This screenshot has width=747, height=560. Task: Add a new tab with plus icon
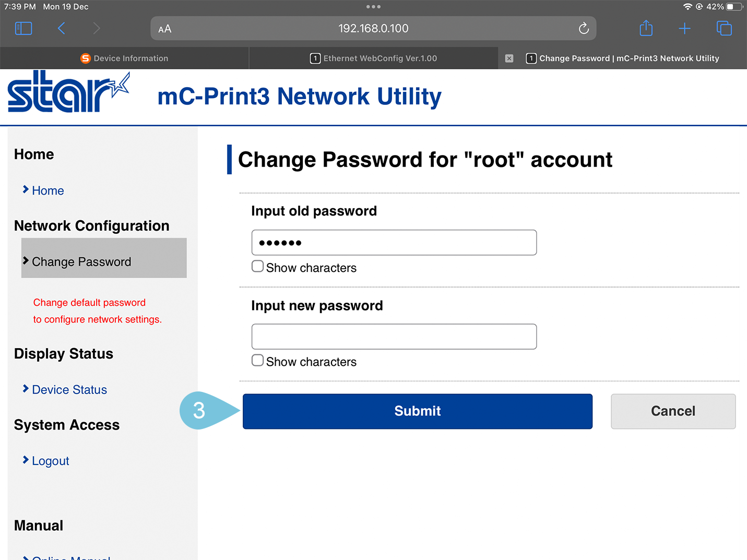[x=684, y=28]
